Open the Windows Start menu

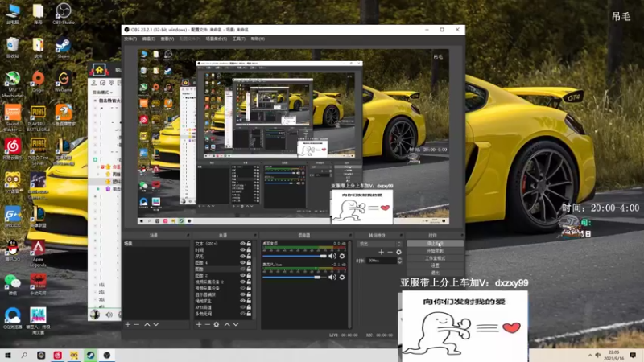click(x=8, y=355)
